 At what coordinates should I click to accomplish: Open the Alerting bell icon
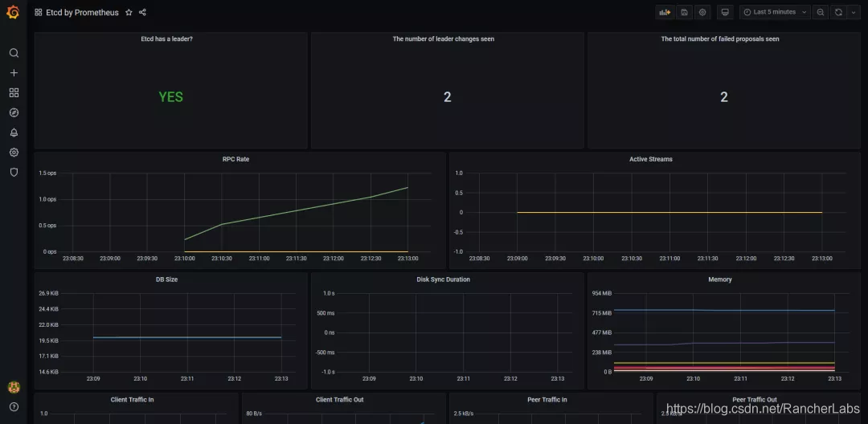click(x=14, y=132)
